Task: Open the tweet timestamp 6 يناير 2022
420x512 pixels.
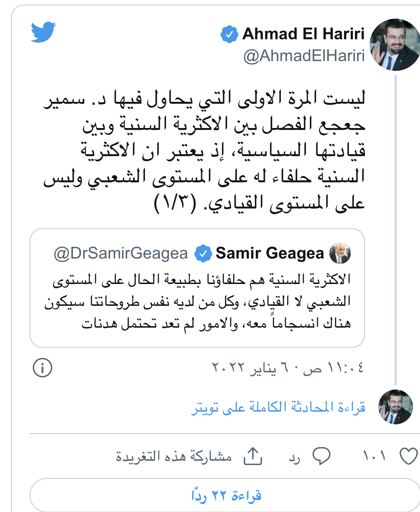Action: tap(288, 368)
